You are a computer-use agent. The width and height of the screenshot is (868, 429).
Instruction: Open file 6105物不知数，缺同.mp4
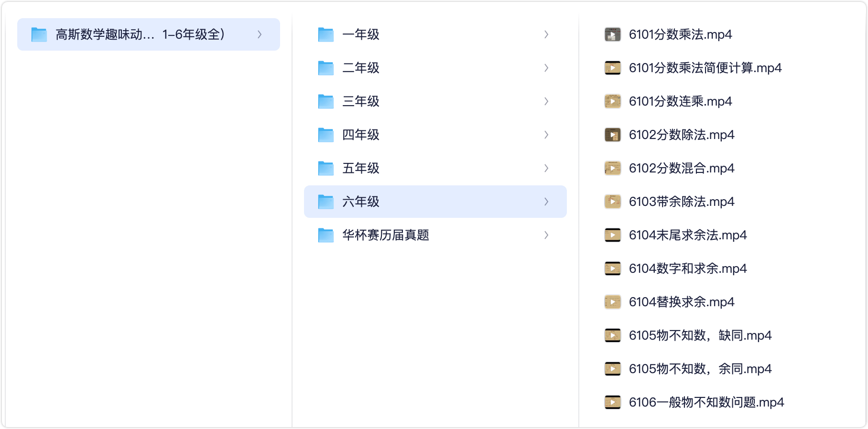click(700, 335)
